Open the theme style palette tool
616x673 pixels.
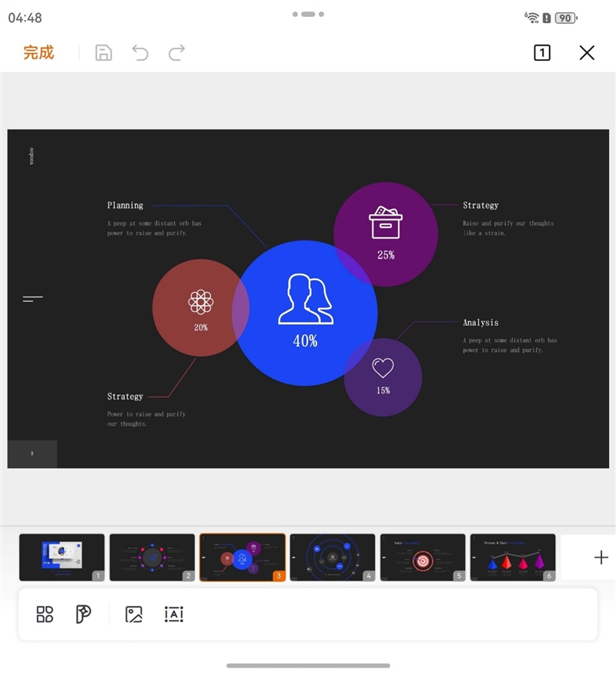83,614
